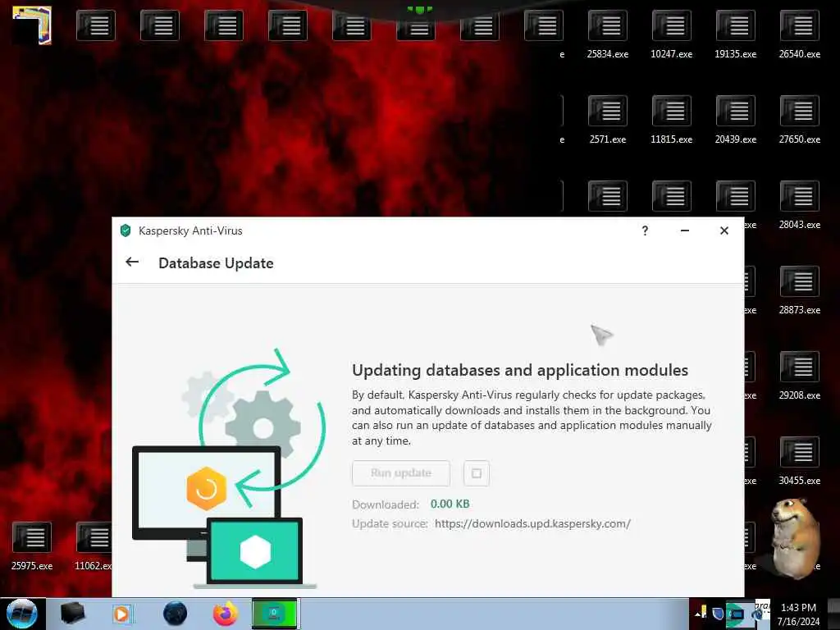Select the 28043.exe desktop icon
840x630 pixels.
click(799, 205)
